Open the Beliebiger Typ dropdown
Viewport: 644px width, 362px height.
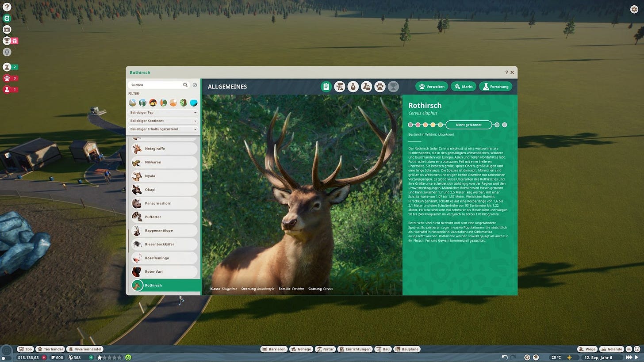coord(163,113)
